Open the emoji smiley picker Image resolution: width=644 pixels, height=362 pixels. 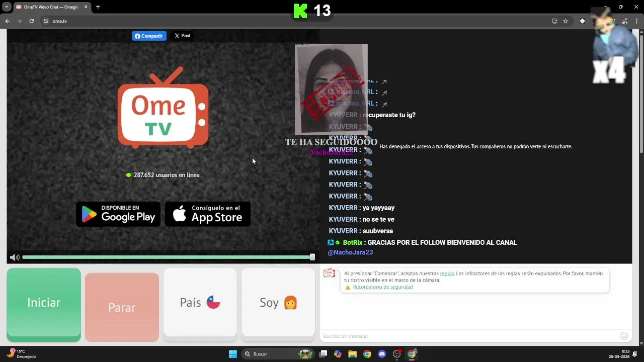point(624,336)
